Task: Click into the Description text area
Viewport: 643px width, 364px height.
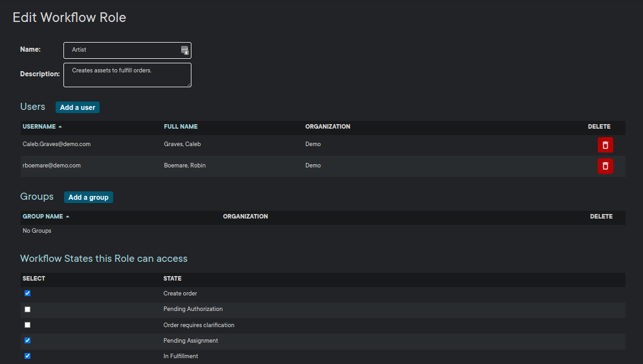Action: click(x=127, y=74)
